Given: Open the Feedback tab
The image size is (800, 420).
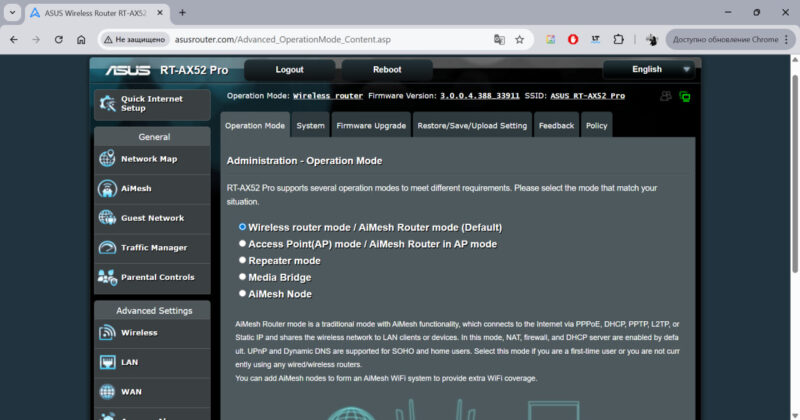Looking at the screenshot, I should pyautogui.click(x=556, y=126).
